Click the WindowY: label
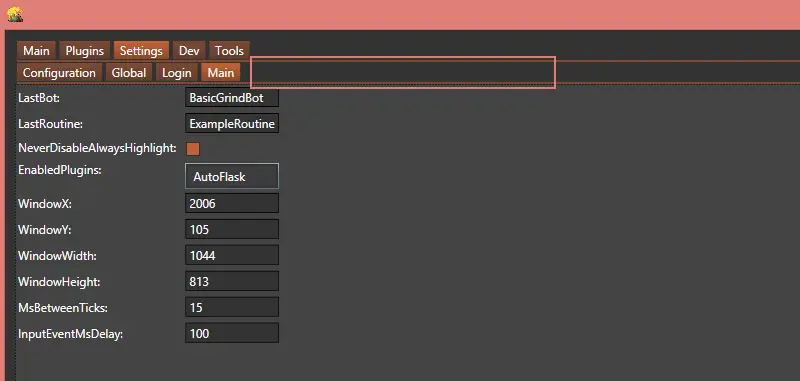Image resolution: width=800 pixels, height=381 pixels. tap(44, 230)
